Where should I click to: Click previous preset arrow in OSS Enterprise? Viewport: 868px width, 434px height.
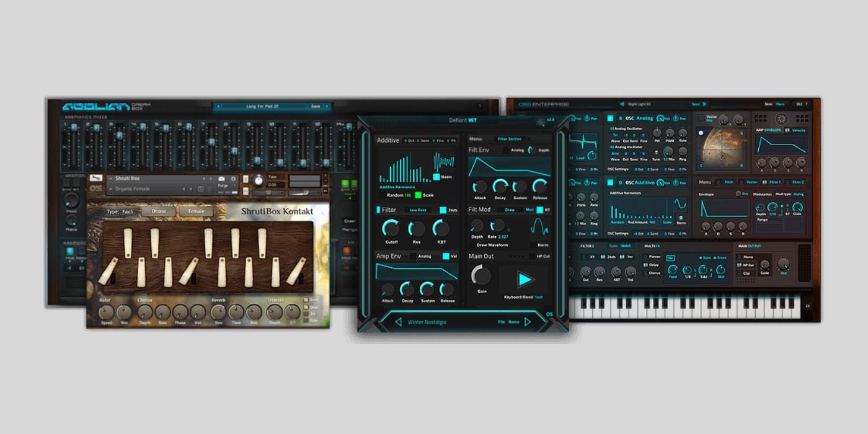[621, 104]
